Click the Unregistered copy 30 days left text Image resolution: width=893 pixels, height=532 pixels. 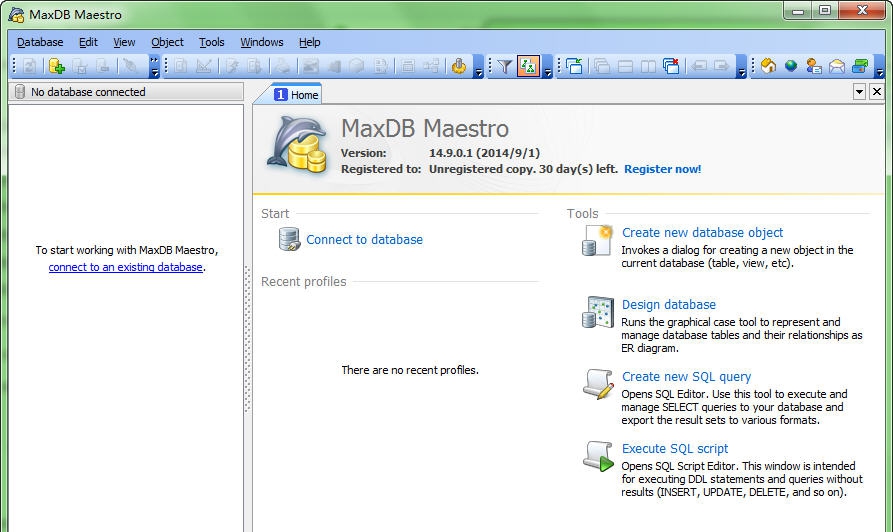point(523,169)
